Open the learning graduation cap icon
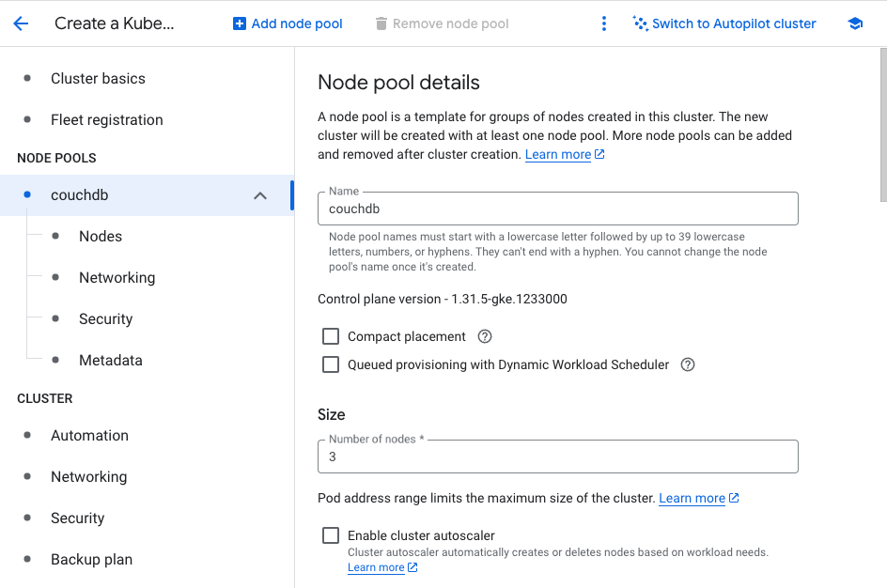The height and width of the screenshot is (588, 887). 855,23
